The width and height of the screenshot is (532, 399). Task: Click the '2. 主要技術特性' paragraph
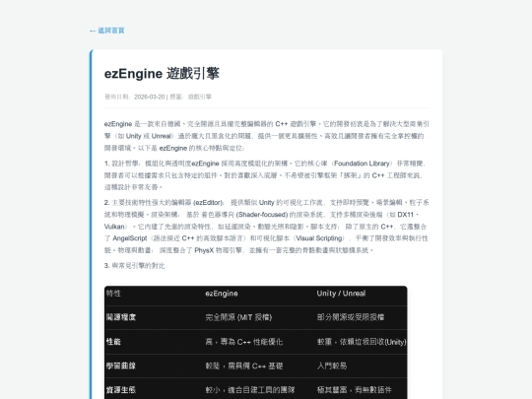point(267,227)
